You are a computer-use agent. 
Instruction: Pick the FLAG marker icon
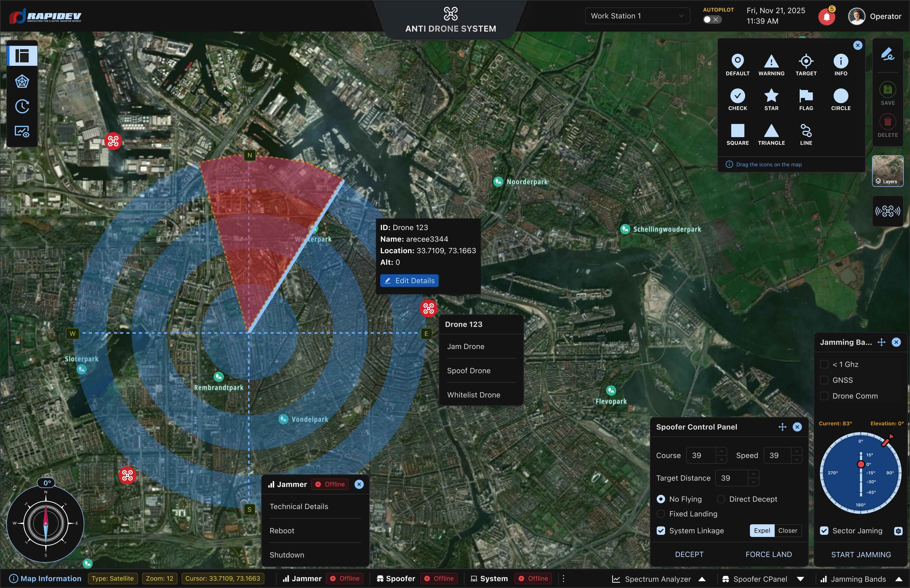pos(806,96)
